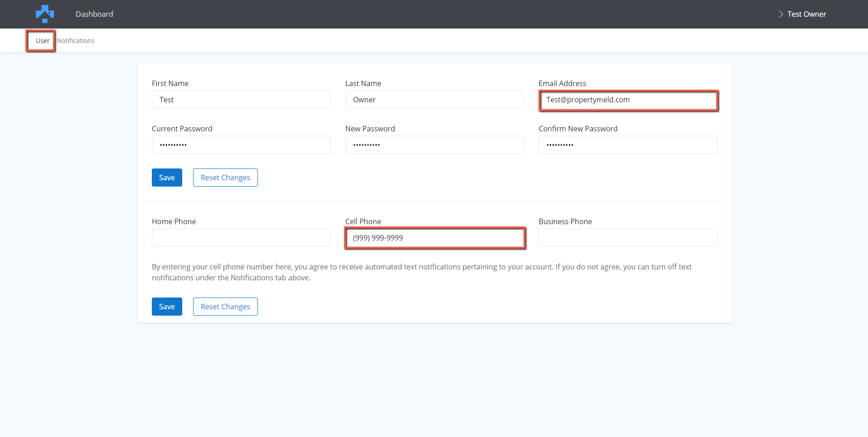Edit the Last Name field
This screenshot has height=437, width=868.
434,100
